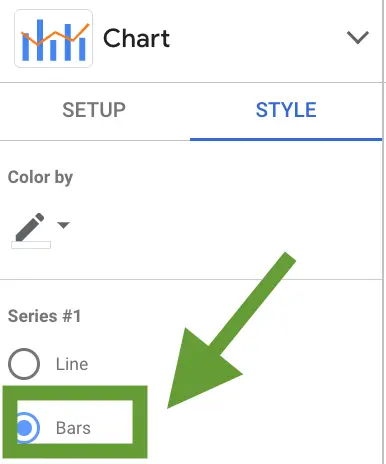The image size is (386, 464).
Task: Click the Chart title text
Action: (136, 38)
